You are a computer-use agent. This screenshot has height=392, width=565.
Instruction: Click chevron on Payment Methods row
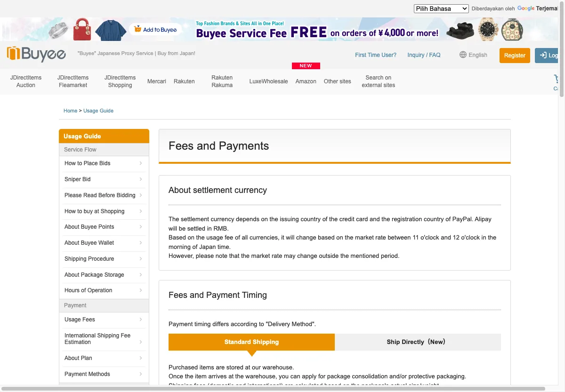(141, 374)
